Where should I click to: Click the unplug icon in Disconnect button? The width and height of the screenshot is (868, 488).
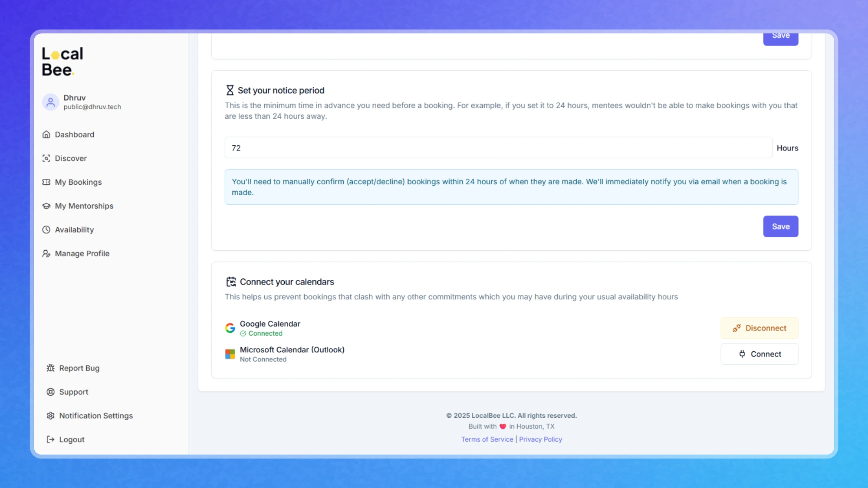click(x=737, y=328)
